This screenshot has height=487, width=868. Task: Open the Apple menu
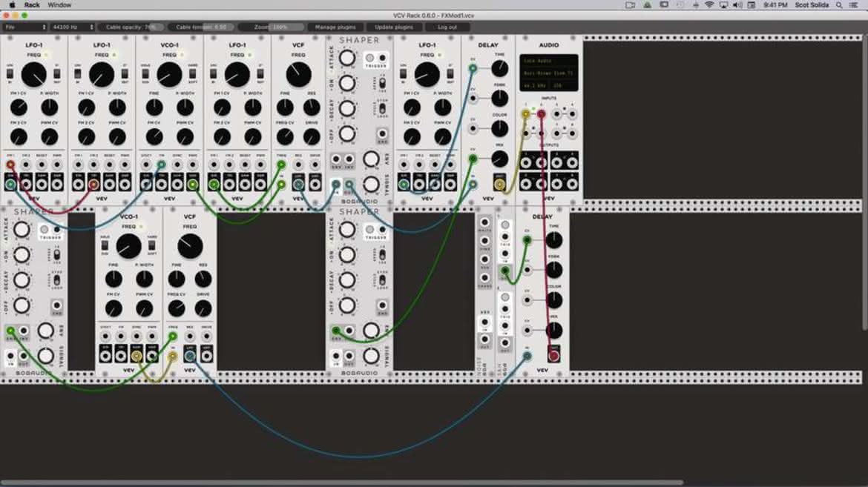click(x=12, y=5)
